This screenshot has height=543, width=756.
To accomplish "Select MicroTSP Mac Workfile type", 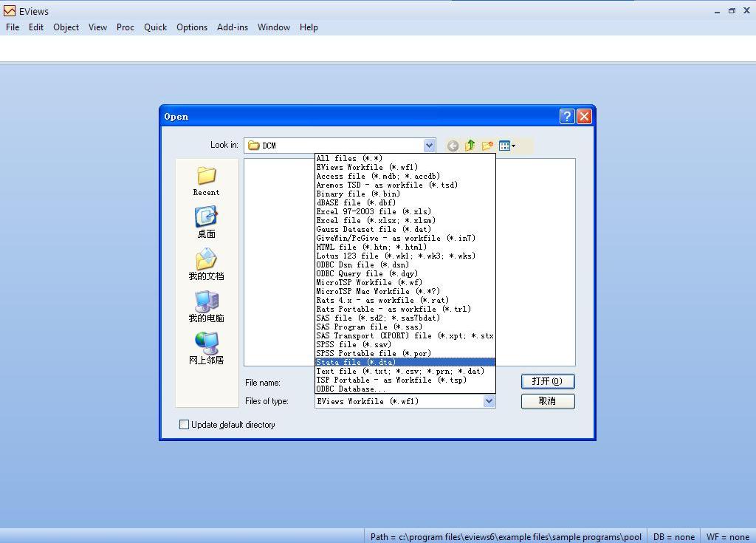I will (405, 292).
